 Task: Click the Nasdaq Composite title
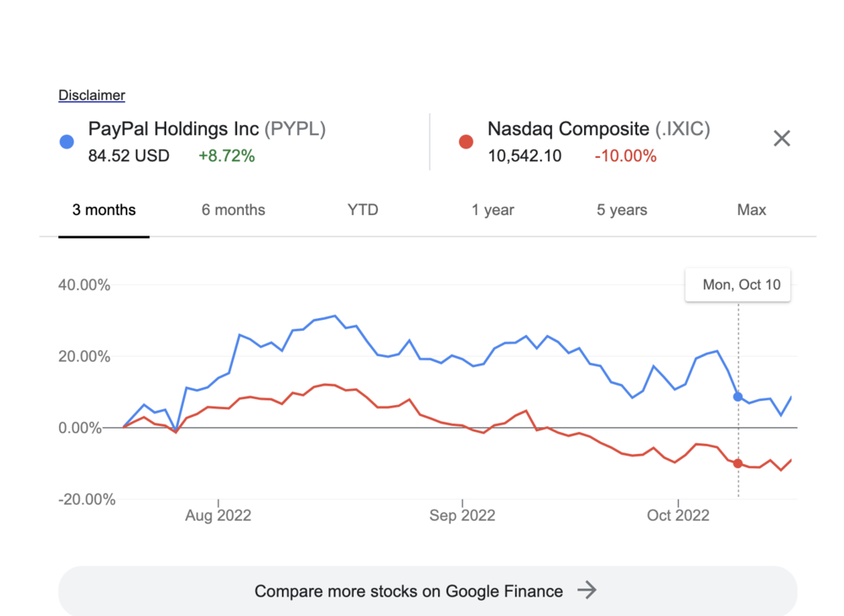(x=598, y=129)
